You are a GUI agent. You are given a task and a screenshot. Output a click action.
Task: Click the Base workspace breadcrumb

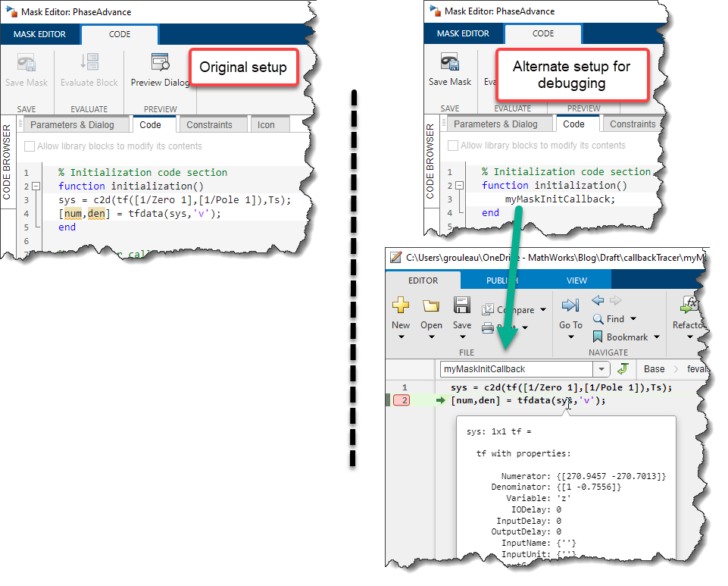[x=654, y=369]
